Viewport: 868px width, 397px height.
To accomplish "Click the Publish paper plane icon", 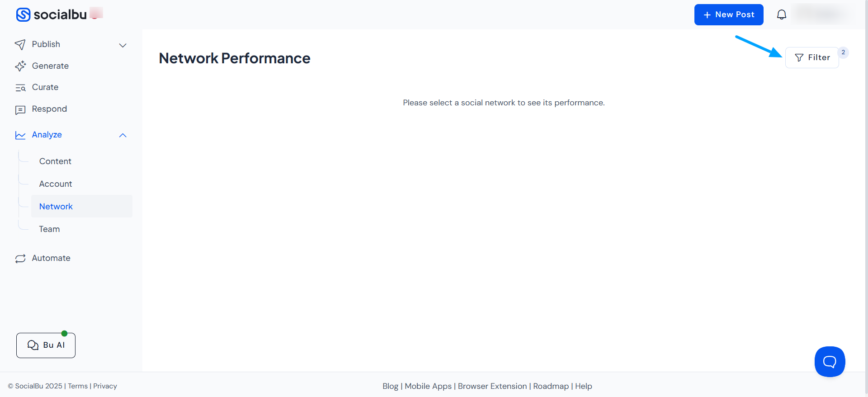I will tap(20, 44).
